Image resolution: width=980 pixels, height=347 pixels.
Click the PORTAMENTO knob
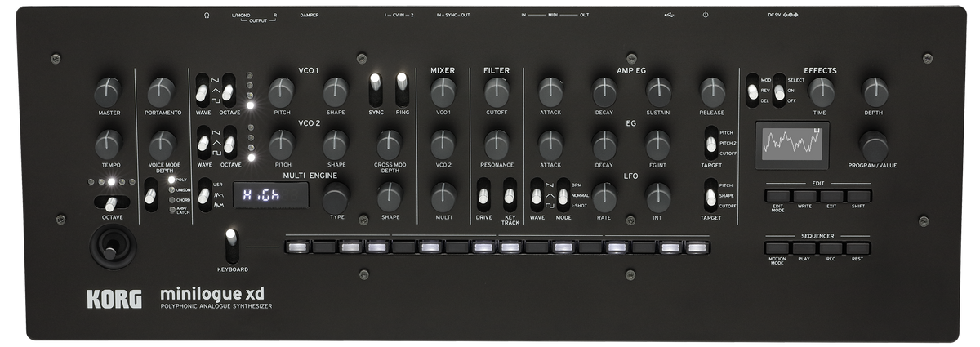162,91
